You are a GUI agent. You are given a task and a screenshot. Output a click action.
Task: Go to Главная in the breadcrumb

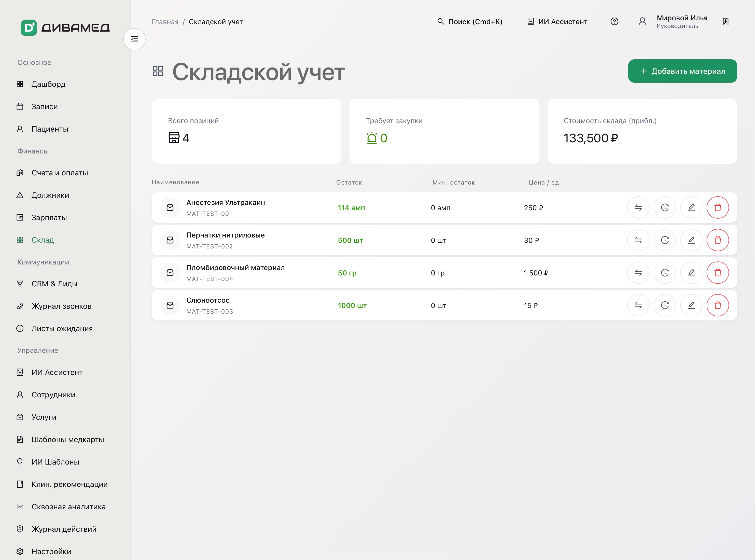click(x=165, y=22)
